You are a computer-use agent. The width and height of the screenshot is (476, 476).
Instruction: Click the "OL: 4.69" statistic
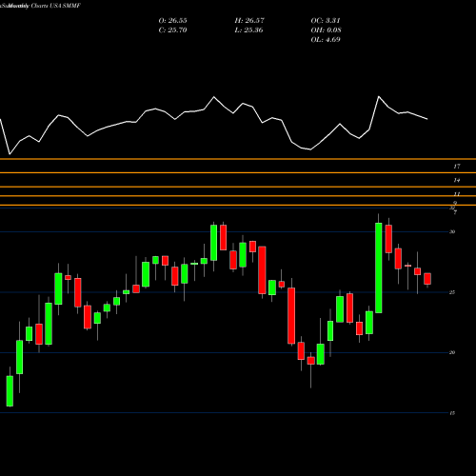(x=326, y=40)
